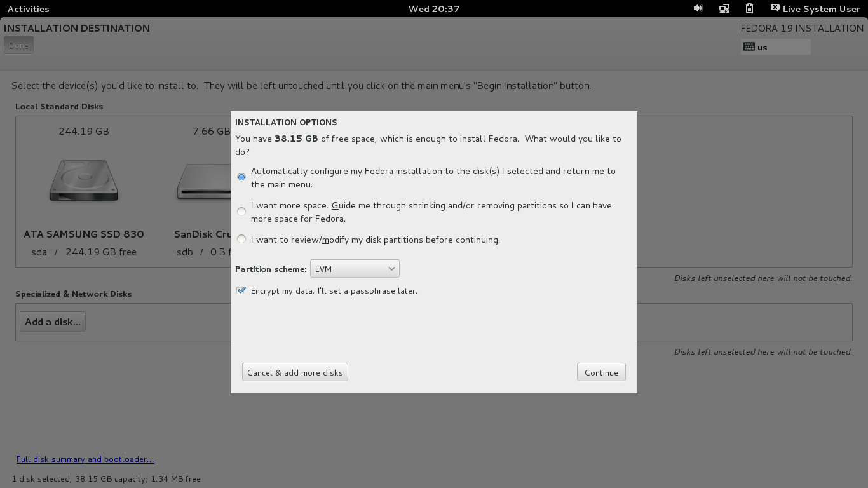Open the clock showing Wed 20:37

(x=434, y=9)
